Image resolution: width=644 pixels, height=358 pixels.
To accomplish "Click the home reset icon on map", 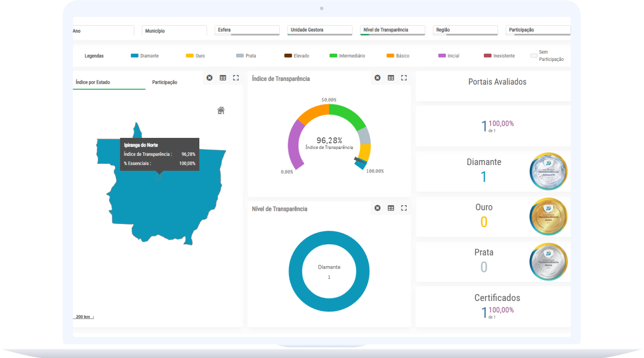I will point(221,110).
